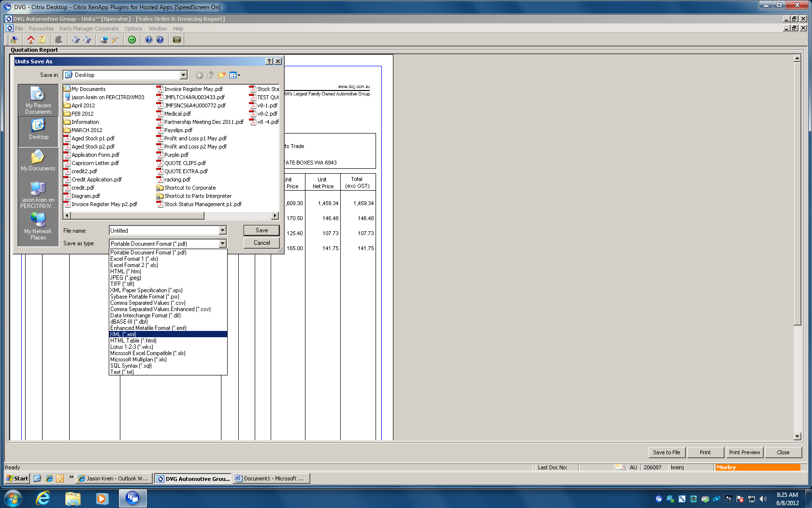Click the red Home toolbar icon

click(31, 40)
